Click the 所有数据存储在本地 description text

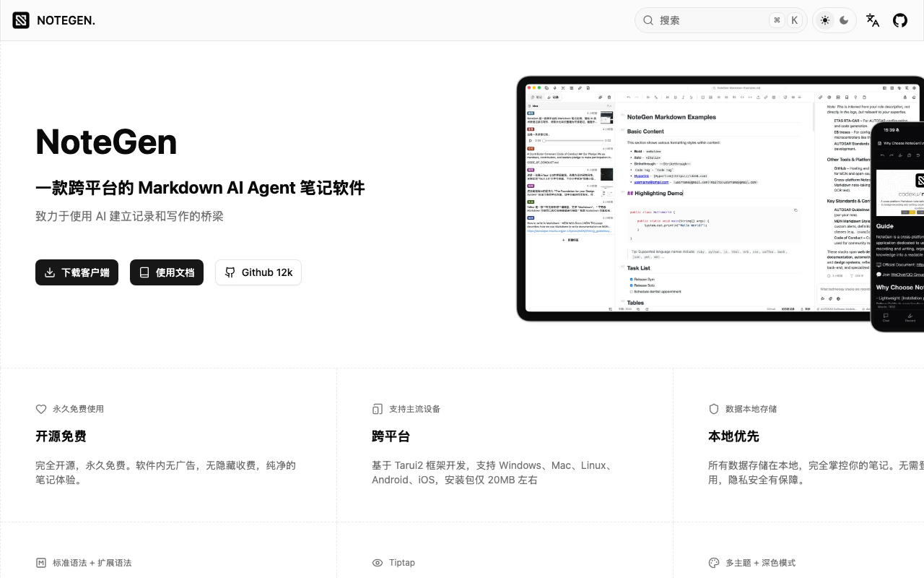click(816, 473)
